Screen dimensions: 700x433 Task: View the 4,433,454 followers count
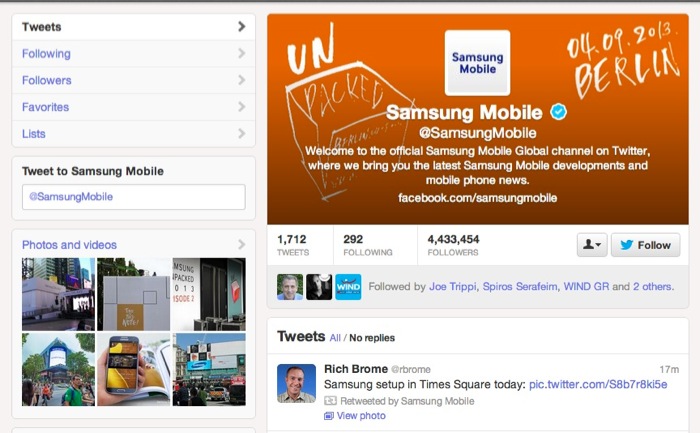[453, 245]
